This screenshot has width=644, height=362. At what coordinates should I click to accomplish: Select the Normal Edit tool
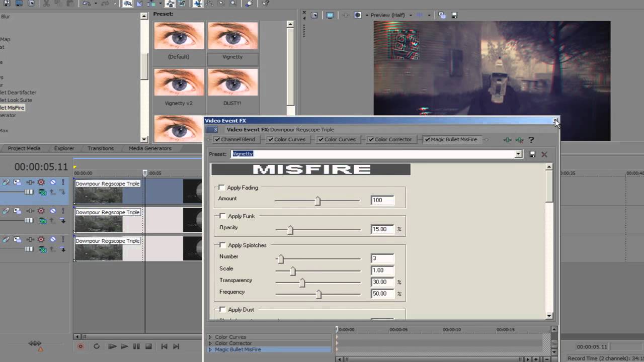point(198,4)
